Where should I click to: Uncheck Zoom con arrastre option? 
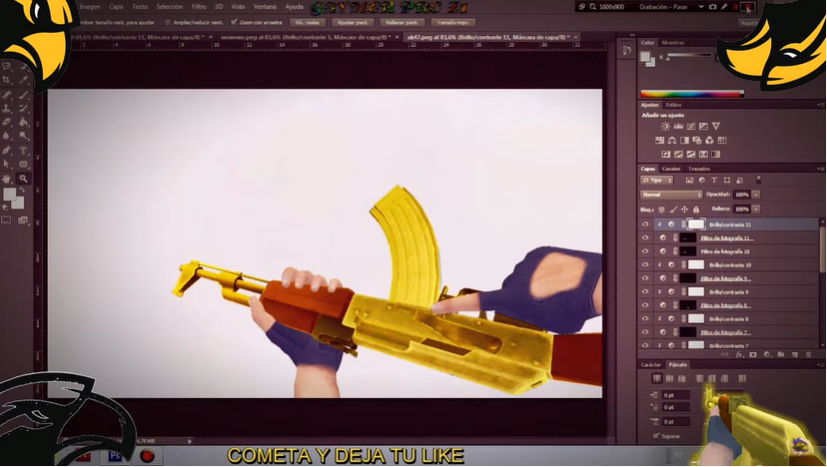click(x=234, y=22)
